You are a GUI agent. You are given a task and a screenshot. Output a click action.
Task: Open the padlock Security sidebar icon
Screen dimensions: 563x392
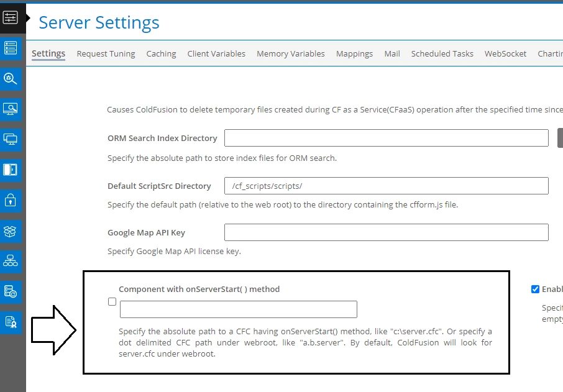coord(11,200)
